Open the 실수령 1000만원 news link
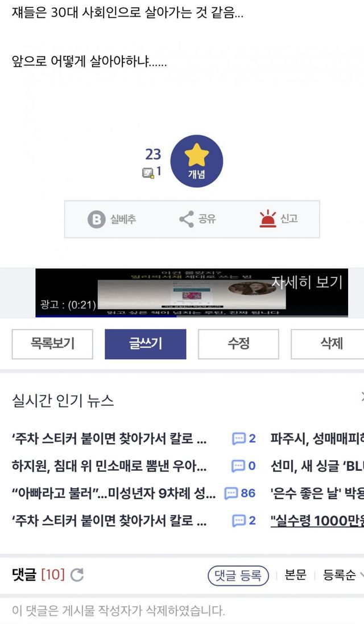364x624 pixels. click(x=317, y=520)
